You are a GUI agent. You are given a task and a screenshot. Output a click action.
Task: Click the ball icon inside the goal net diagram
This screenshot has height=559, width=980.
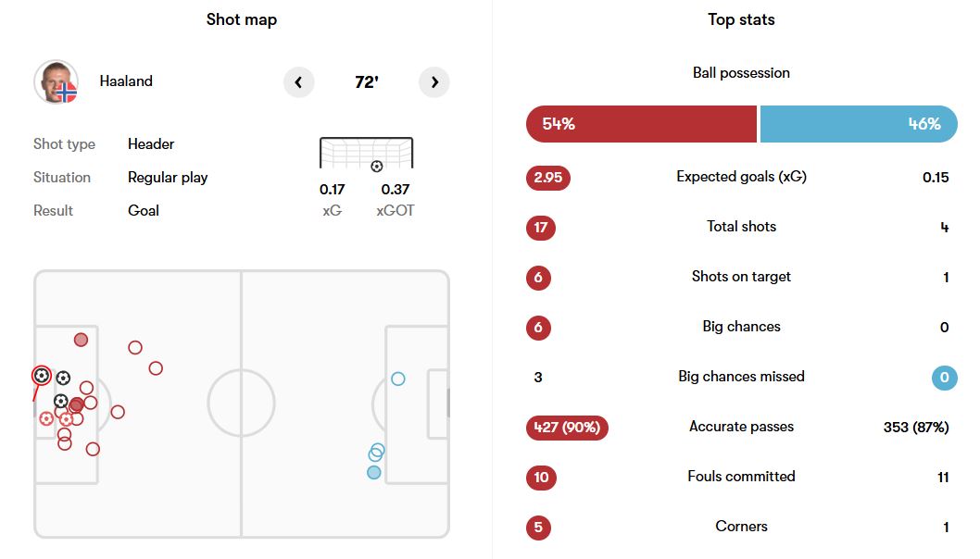(x=376, y=167)
